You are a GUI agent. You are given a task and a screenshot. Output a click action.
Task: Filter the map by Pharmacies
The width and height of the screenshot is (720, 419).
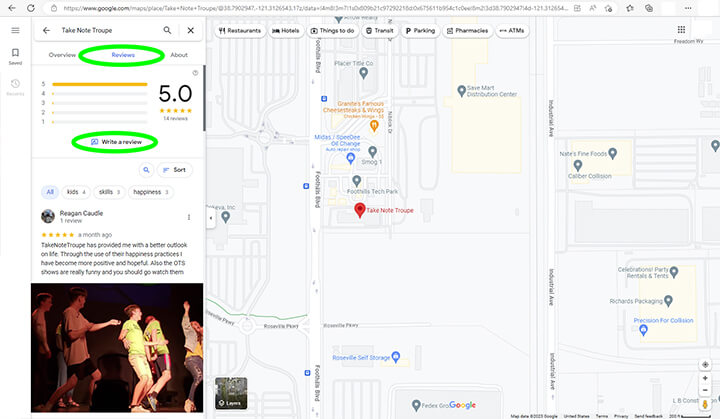point(467,31)
